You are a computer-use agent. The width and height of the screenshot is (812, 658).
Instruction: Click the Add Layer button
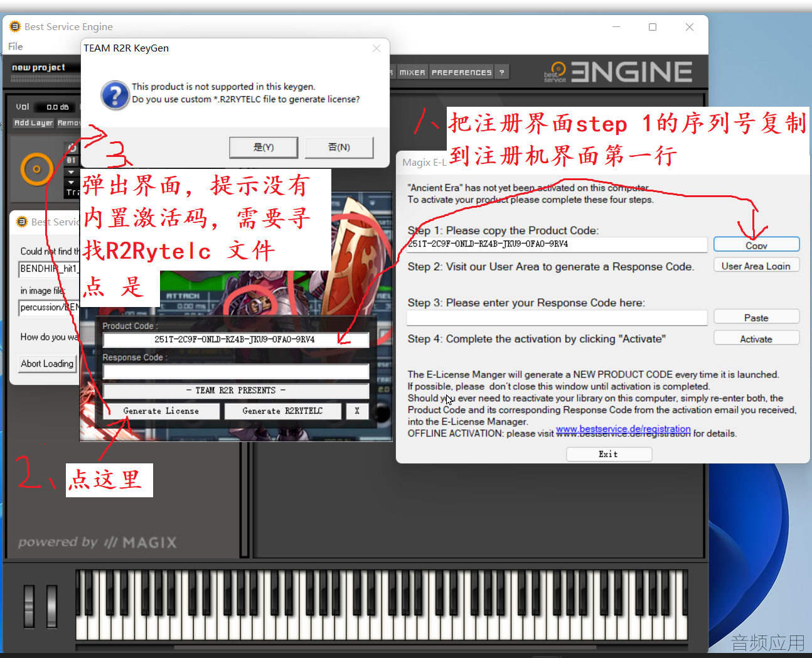click(34, 123)
